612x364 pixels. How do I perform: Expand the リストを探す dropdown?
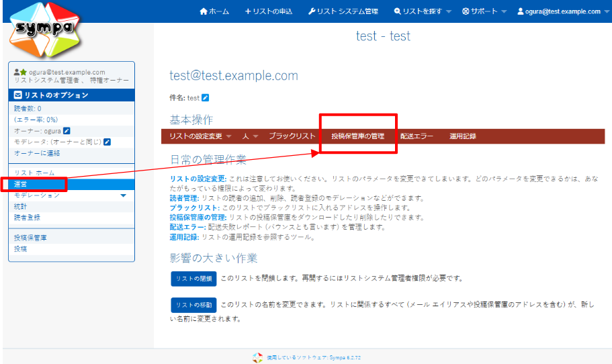coord(423,11)
